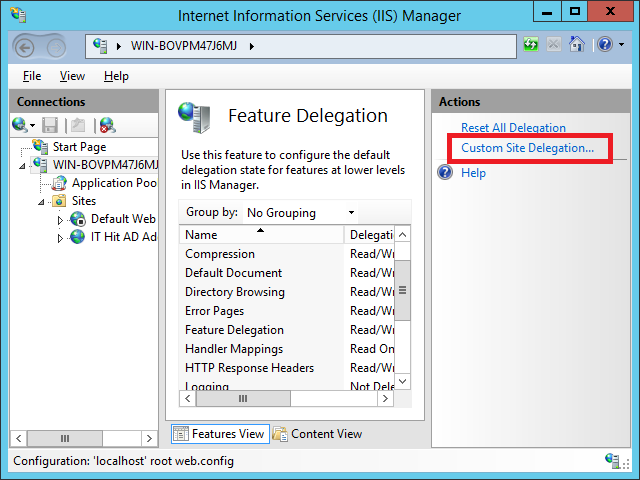640x480 pixels.
Task: Select Start Page in Connections tree
Action: 80,147
